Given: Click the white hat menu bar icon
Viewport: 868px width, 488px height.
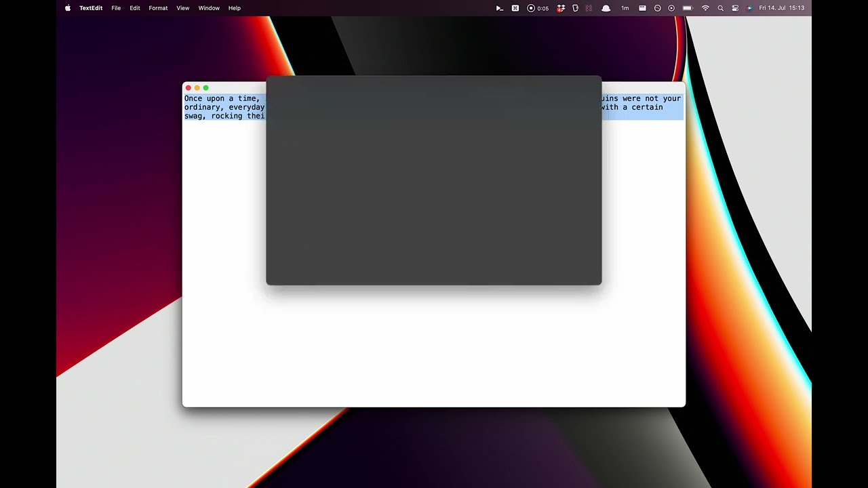Looking at the screenshot, I should tap(606, 8).
